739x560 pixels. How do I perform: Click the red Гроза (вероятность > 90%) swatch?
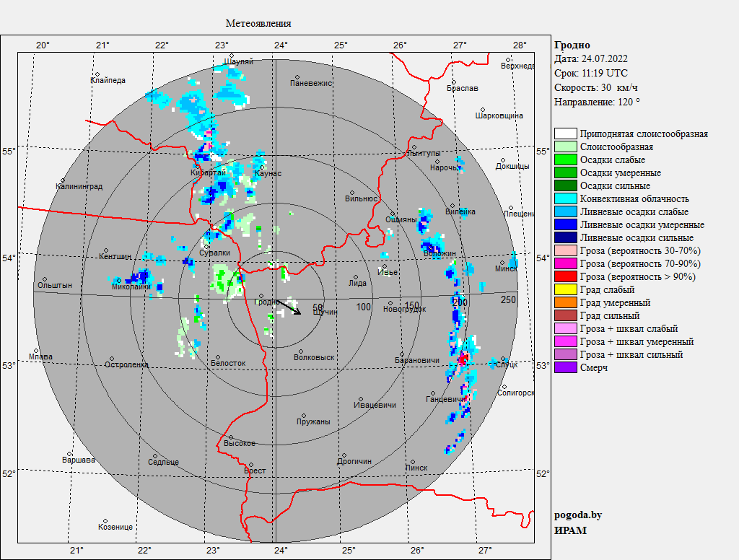pos(566,277)
